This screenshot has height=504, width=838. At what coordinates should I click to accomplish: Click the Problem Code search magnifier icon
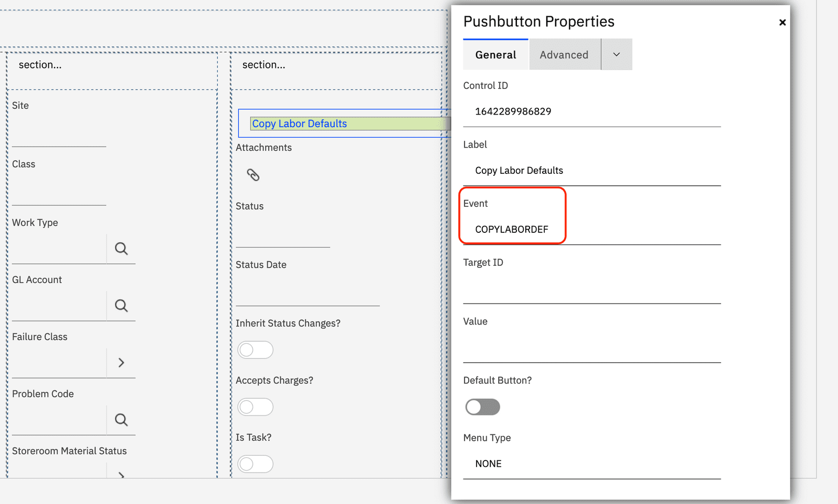[x=121, y=420]
